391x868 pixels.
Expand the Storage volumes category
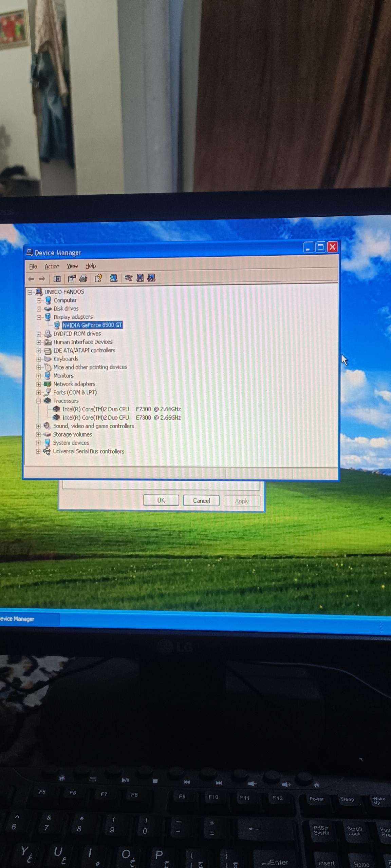(38, 435)
